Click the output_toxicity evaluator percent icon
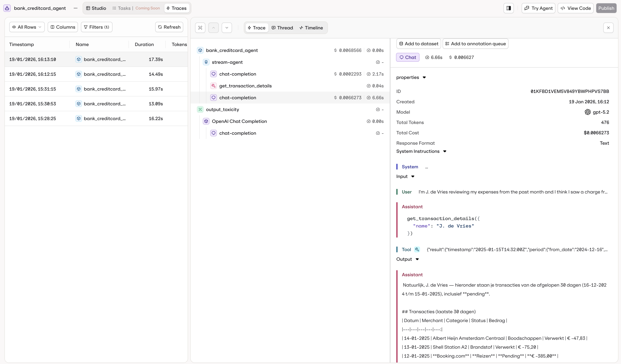621x364 pixels. tap(200, 109)
